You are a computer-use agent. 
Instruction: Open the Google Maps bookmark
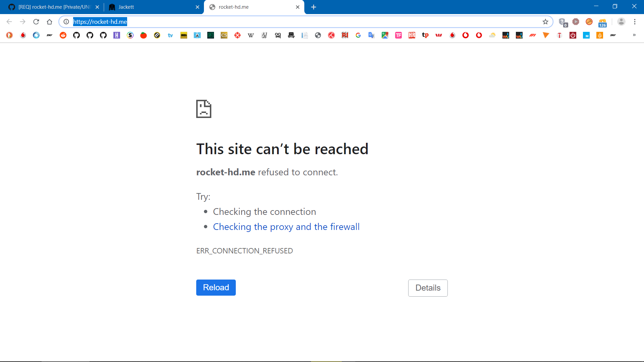385,35
